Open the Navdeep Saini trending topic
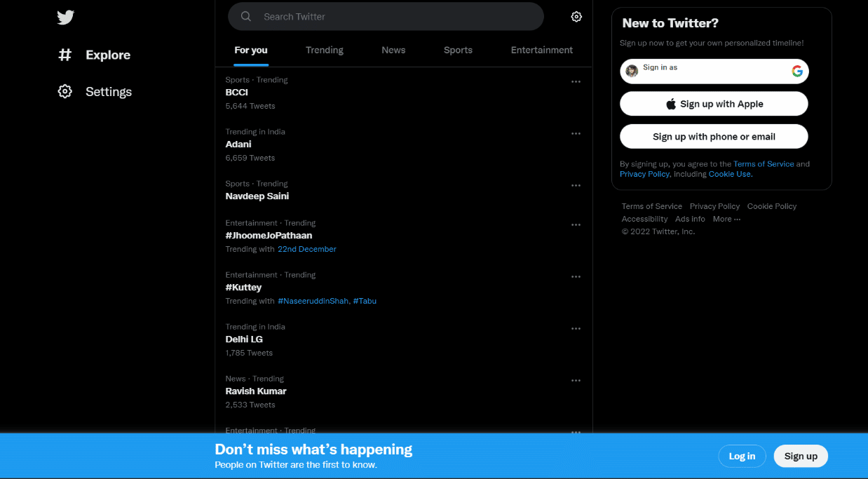Viewport: 868px width, 479px height. 257,196
